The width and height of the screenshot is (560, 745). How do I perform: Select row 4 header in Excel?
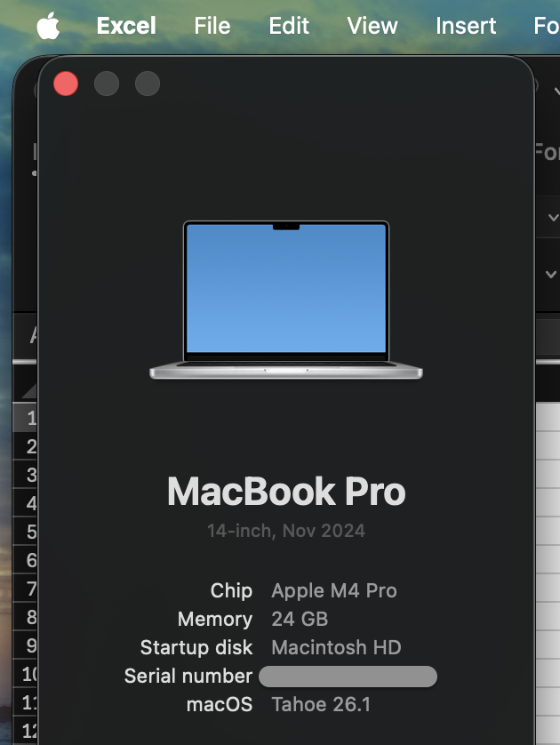pos(25,503)
